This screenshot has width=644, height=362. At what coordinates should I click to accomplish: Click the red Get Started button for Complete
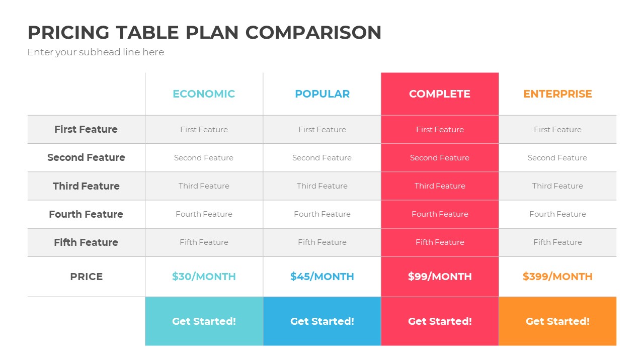click(440, 321)
